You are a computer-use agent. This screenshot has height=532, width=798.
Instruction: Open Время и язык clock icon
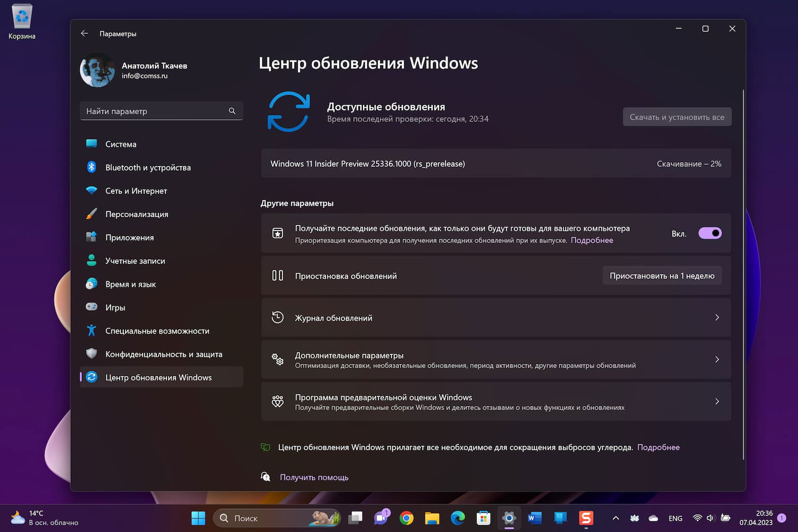(91, 284)
